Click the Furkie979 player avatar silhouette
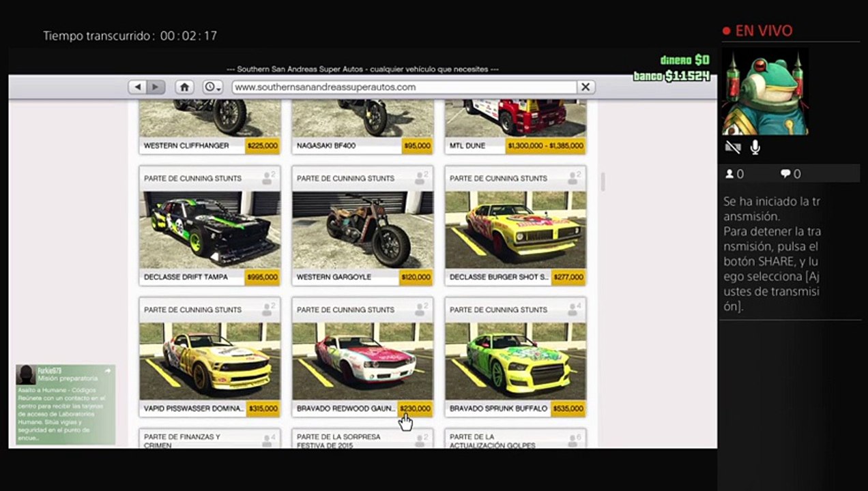 tap(27, 375)
